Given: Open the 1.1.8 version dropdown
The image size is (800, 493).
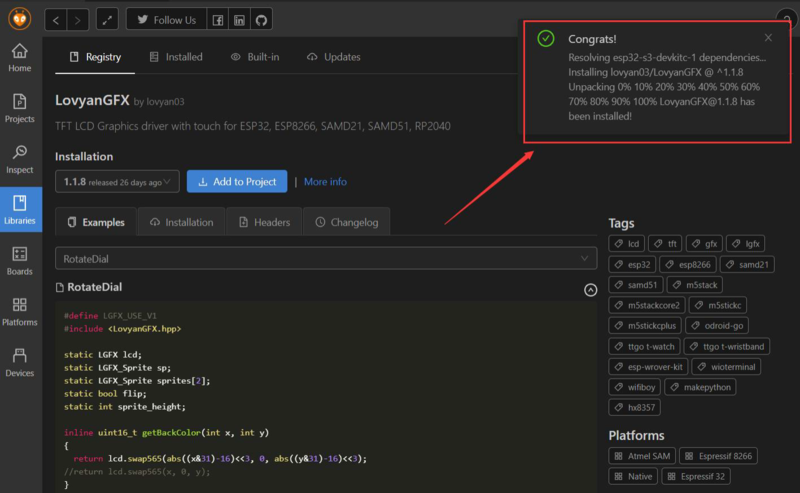Looking at the screenshot, I should click(x=117, y=182).
